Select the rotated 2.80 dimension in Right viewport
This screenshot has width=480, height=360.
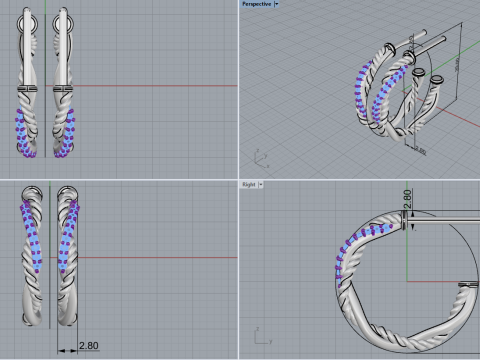tap(407, 199)
